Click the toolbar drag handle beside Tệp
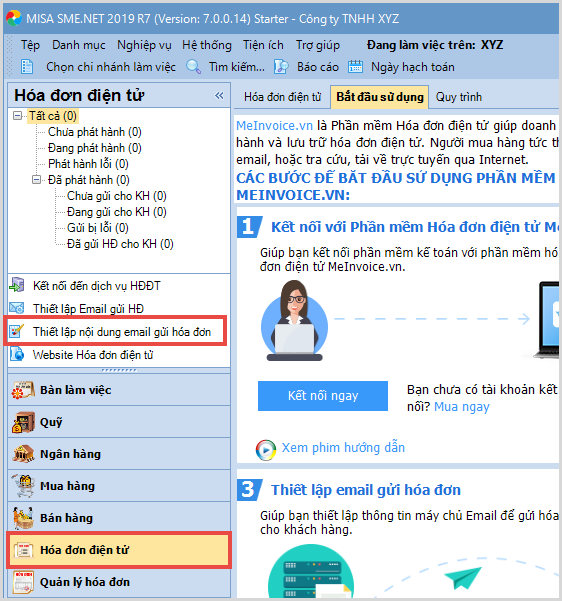This screenshot has height=601, width=562. [10, 45]
